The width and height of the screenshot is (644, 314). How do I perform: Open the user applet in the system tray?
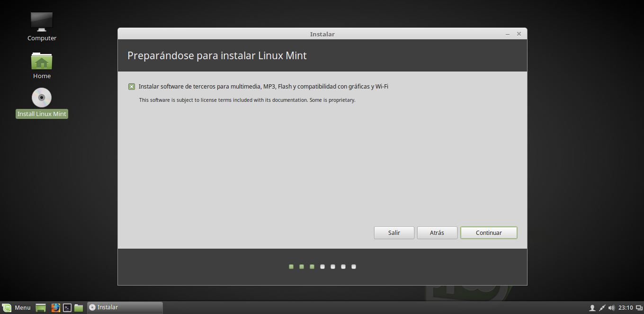click(x=592, y=308)
